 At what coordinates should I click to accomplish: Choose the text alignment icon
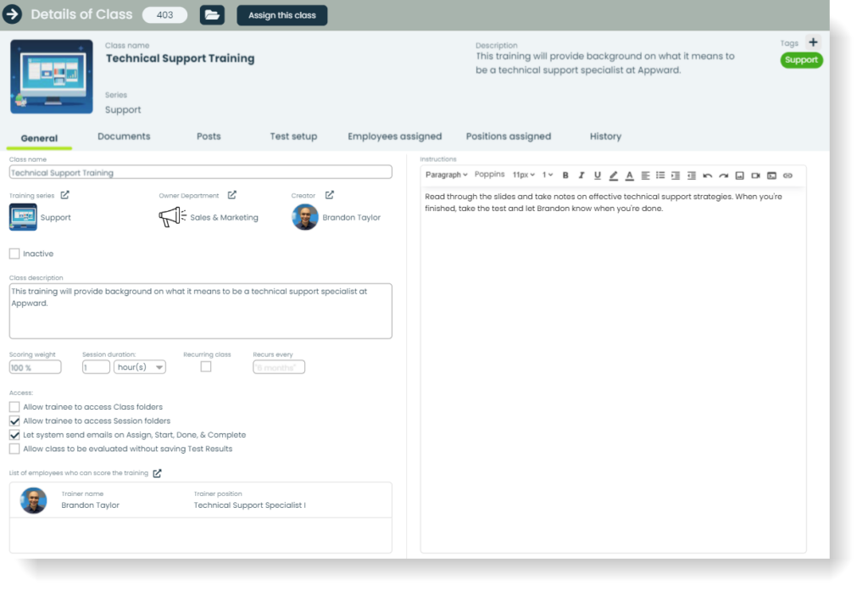point(645,175)
